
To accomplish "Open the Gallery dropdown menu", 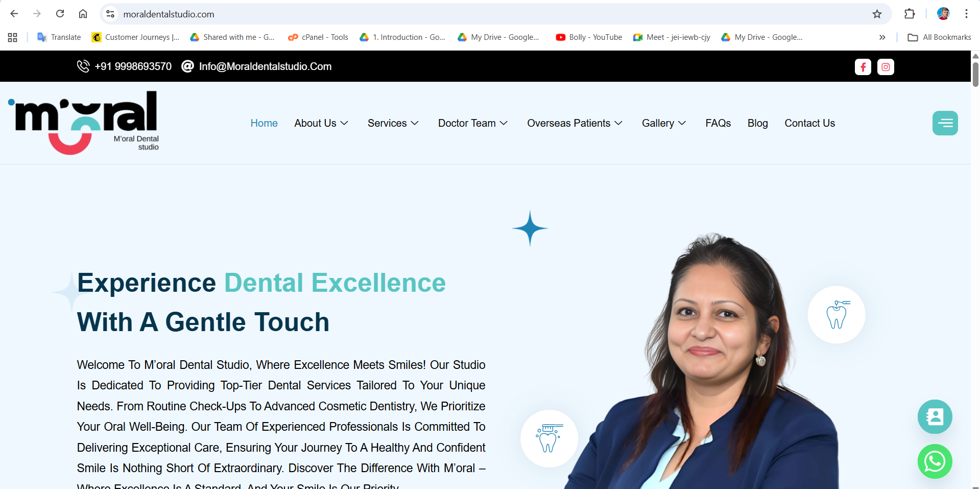I will pyautogui.click(x=664, y=123).
